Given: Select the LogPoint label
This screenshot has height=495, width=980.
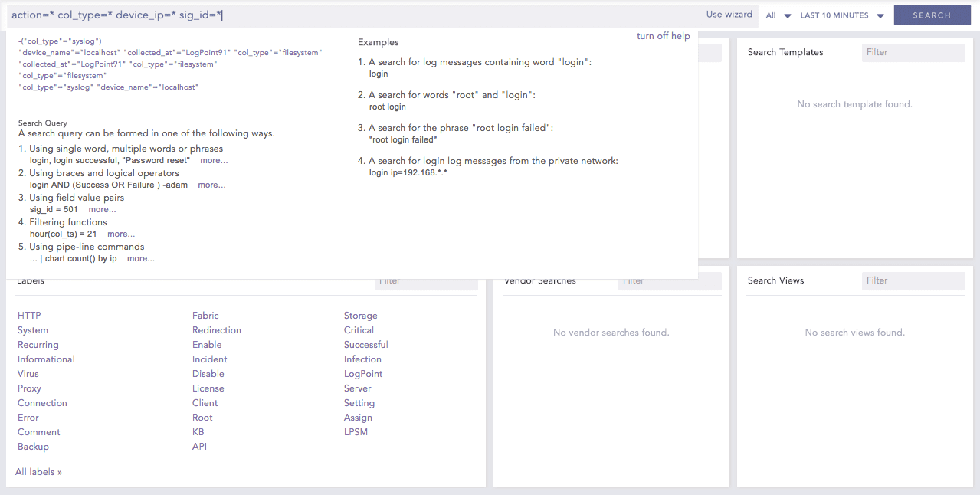Looking at the screenshot, I should [x=362, y=373].
